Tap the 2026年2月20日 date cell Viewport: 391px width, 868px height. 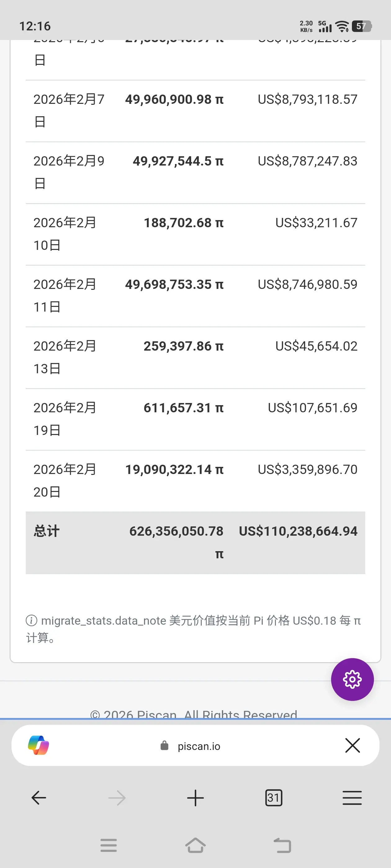(65, 480)
